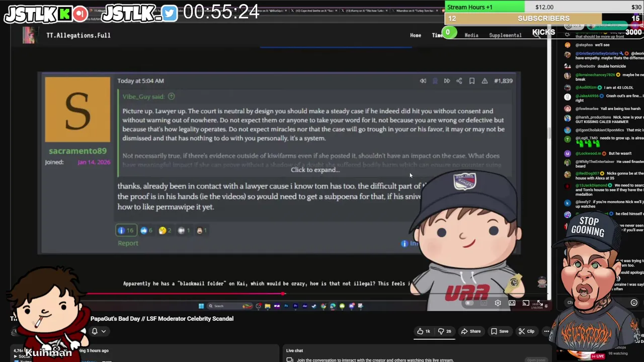Click the taskbar Search box
Screen dimensions: 644x362
point(229,306)
